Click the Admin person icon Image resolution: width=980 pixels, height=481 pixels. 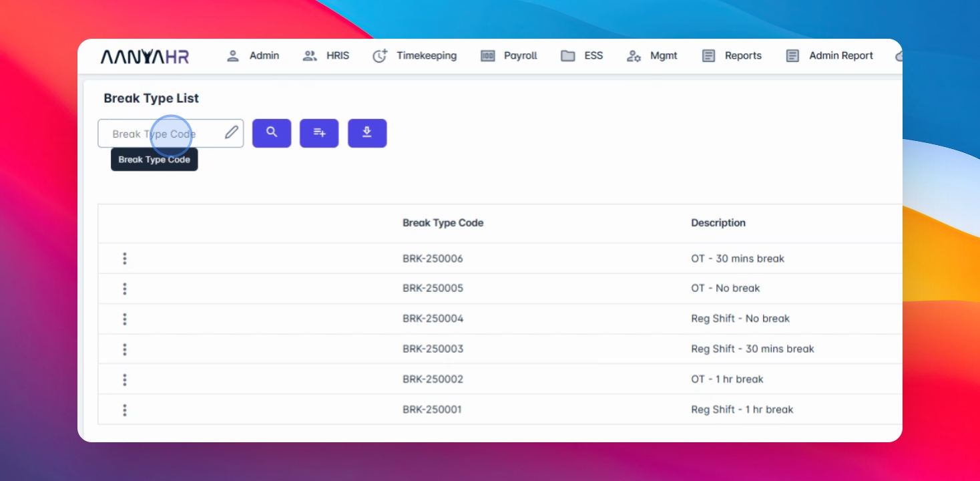[x=233, y=56]
